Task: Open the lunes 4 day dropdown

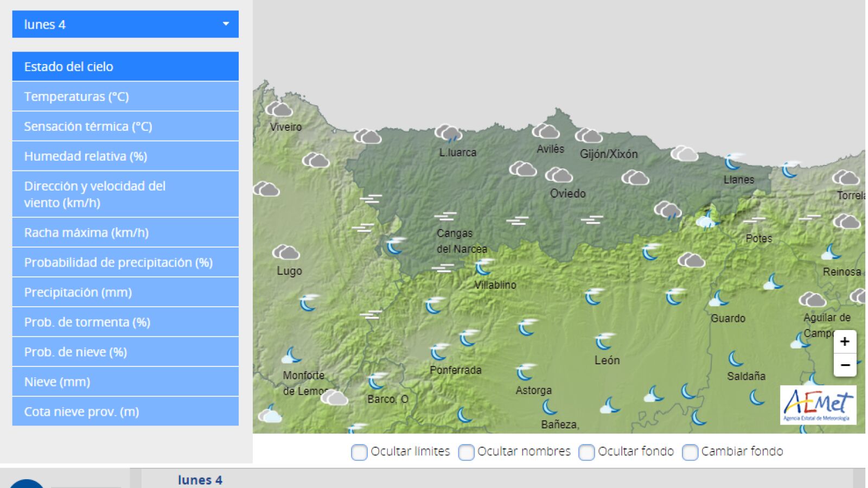Action: click(125, 24)
